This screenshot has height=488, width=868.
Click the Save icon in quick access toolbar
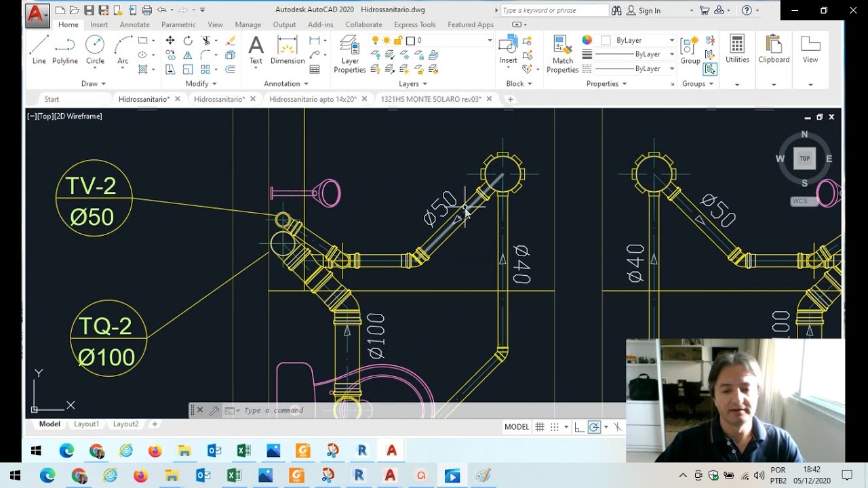tap(89, 10)
